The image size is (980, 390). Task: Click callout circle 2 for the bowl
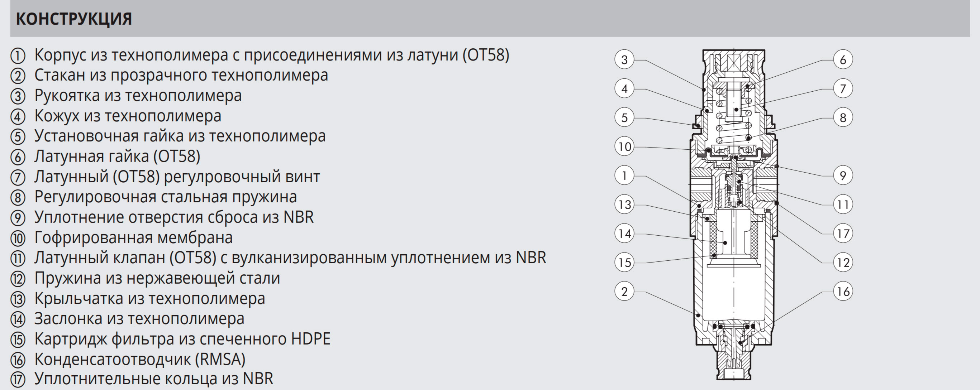(624, 292)
